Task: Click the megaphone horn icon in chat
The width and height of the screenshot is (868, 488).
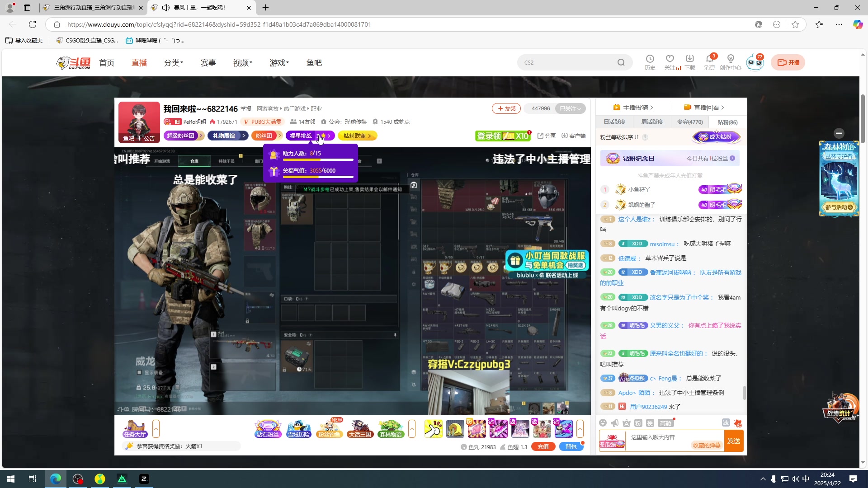Action: pos(614,423)
